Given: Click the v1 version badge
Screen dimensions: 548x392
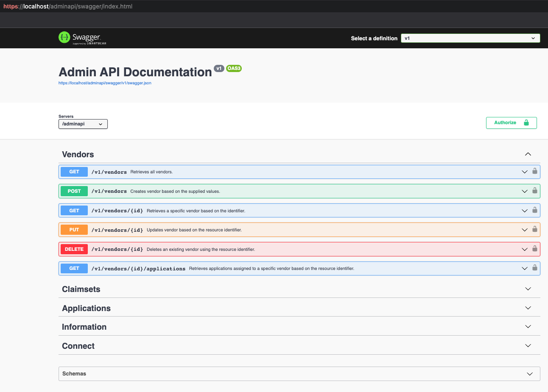Looking at the screenshot, I should [219, 68].
